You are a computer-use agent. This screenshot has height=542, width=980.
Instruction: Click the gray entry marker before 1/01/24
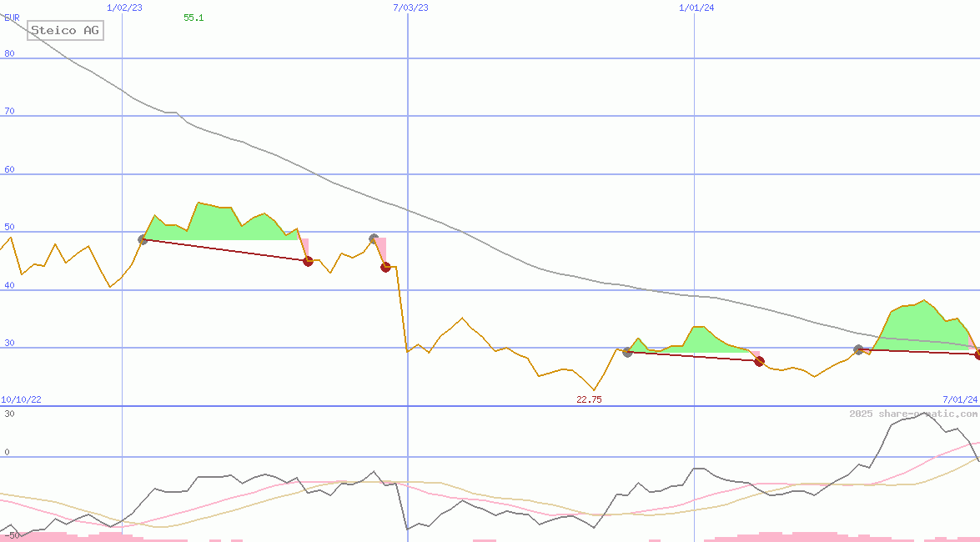(627, 352)
